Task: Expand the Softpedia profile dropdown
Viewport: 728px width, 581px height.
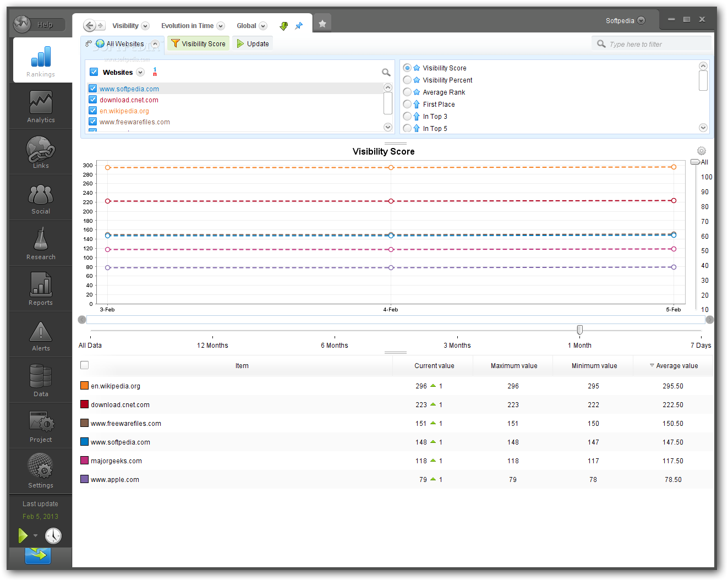Action: click(641, 20)
